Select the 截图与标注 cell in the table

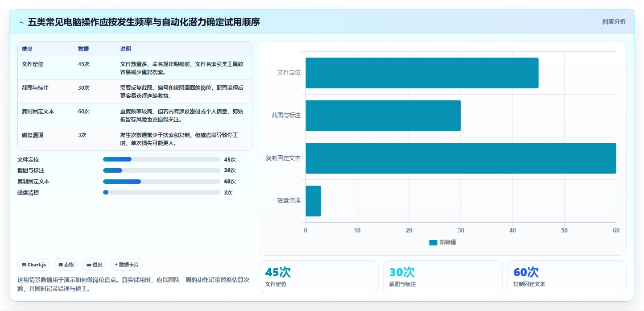(35, 88)
